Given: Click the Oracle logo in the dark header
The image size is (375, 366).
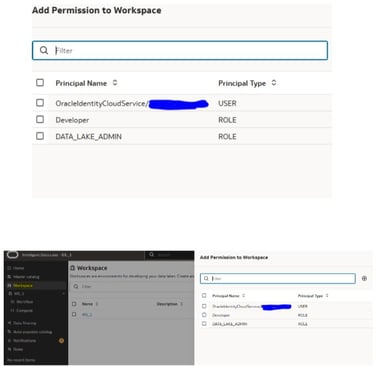Looking at the screenshot, I should pyautogui.click(x=12, y=255).
